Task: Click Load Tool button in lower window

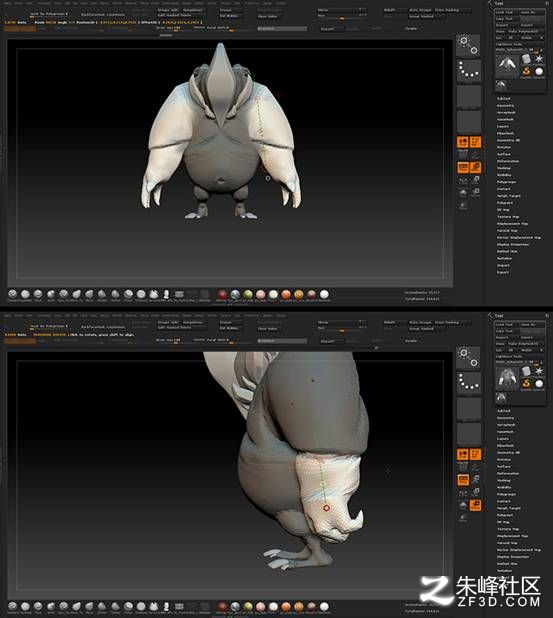Action: (x=507, y=324)
